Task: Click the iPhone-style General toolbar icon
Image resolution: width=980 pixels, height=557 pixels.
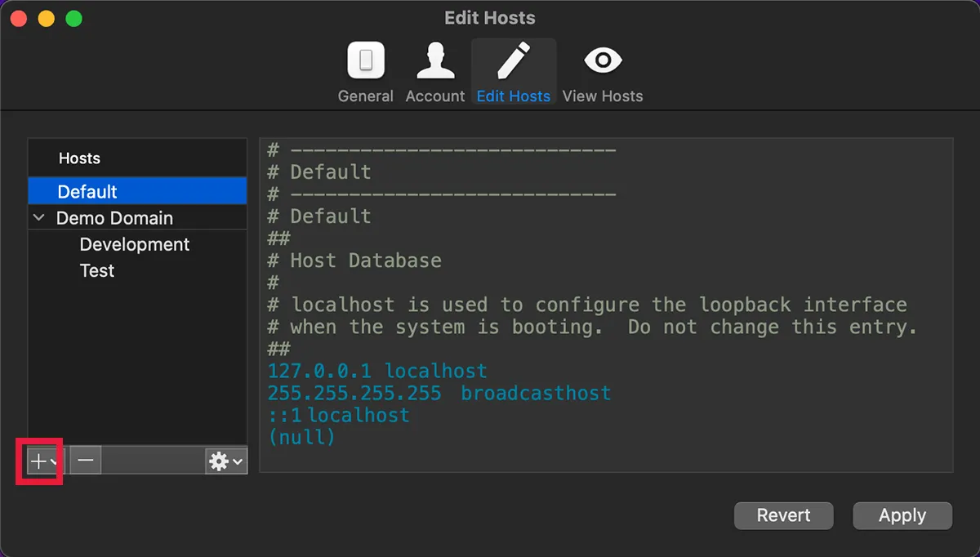Action: 365,60
